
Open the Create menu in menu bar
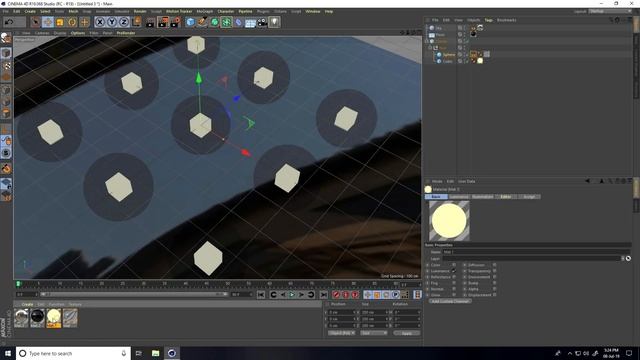[30, 11]
